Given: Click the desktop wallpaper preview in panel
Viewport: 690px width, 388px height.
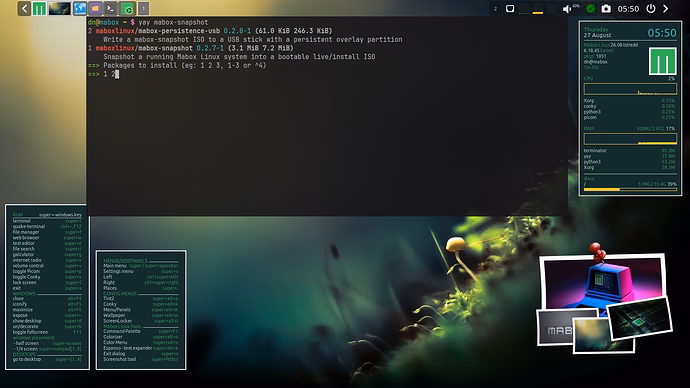Looking at the screenshot, I should coord(59,8).
